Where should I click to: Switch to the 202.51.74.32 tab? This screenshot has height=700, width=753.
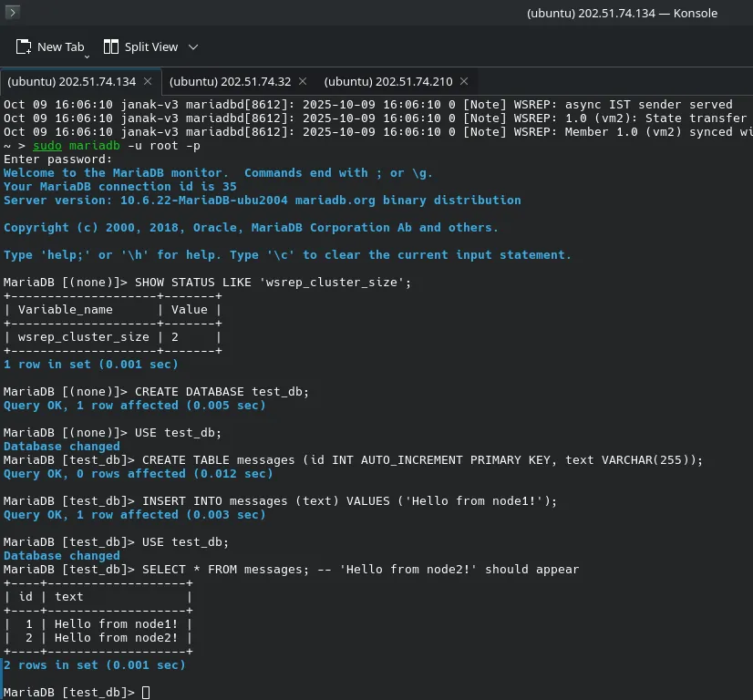pyautogui.click(x=230, y=81)
